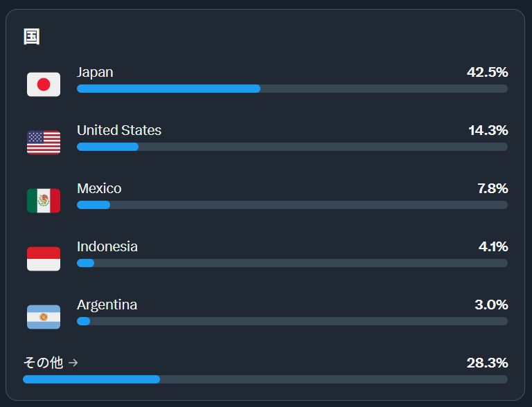Click the Indonesia flag icon
The width and height of the screenshot is (532, 407).
[x=44, y=259]
